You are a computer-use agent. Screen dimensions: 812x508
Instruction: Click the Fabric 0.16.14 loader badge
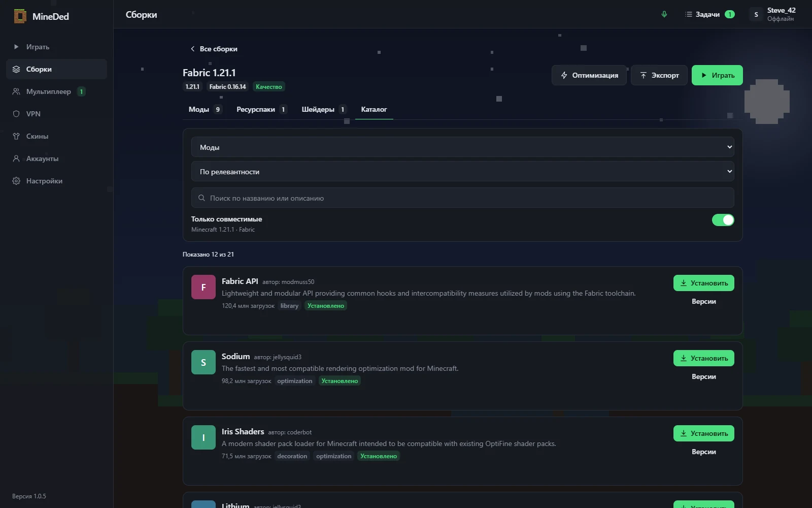(x=227, y=87)
